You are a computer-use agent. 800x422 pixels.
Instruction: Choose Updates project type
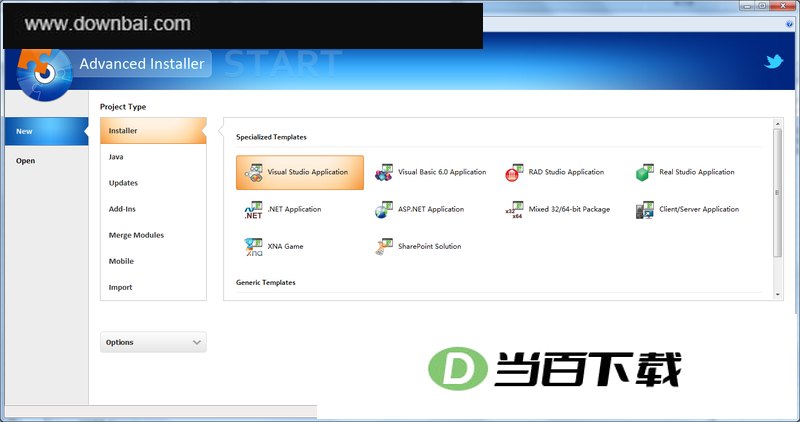[153, 183]
